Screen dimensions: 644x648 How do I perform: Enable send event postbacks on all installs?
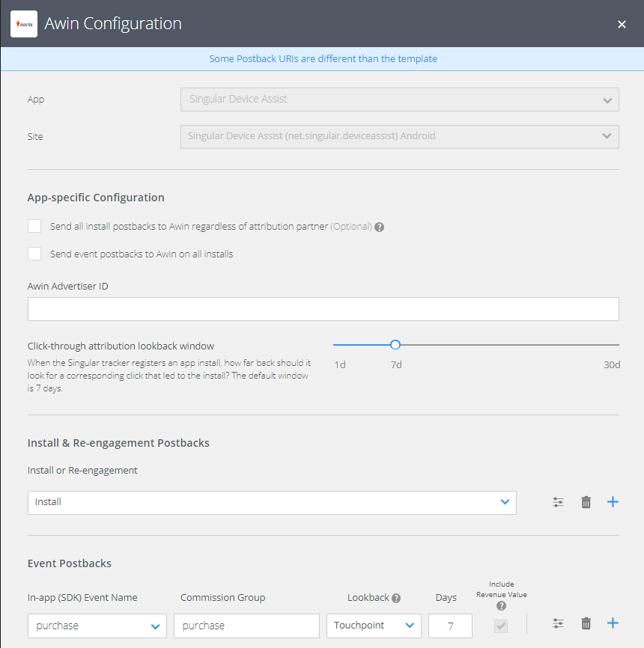[34, 254]
